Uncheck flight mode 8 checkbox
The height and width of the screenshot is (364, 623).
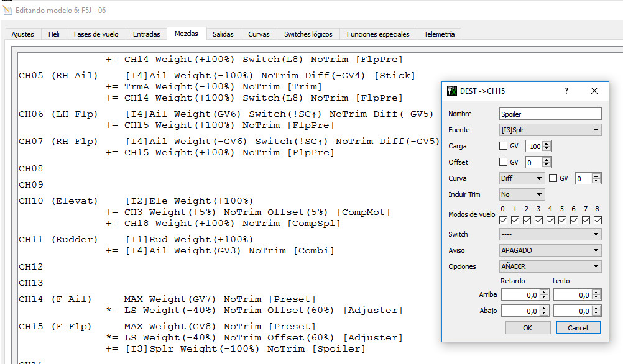(x=598, y=220)
